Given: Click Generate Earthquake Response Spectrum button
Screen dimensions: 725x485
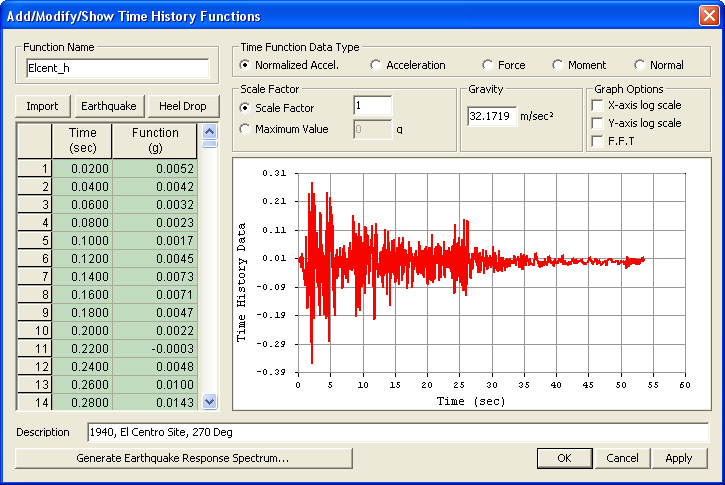Looking at the screenshot, I should pos(184,458).
